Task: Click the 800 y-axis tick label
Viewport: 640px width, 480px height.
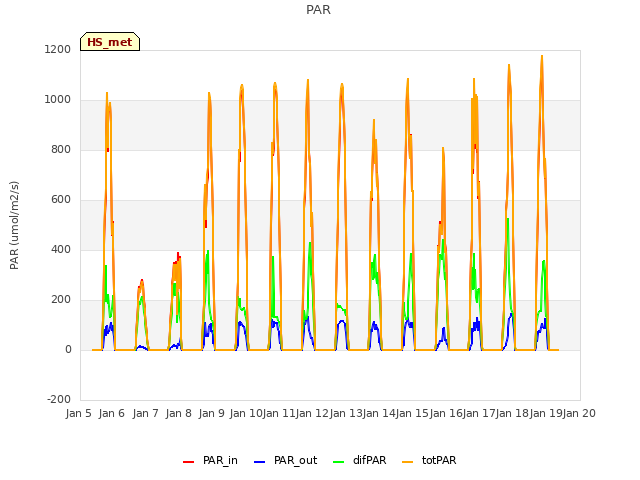Action: coord(61,150)
